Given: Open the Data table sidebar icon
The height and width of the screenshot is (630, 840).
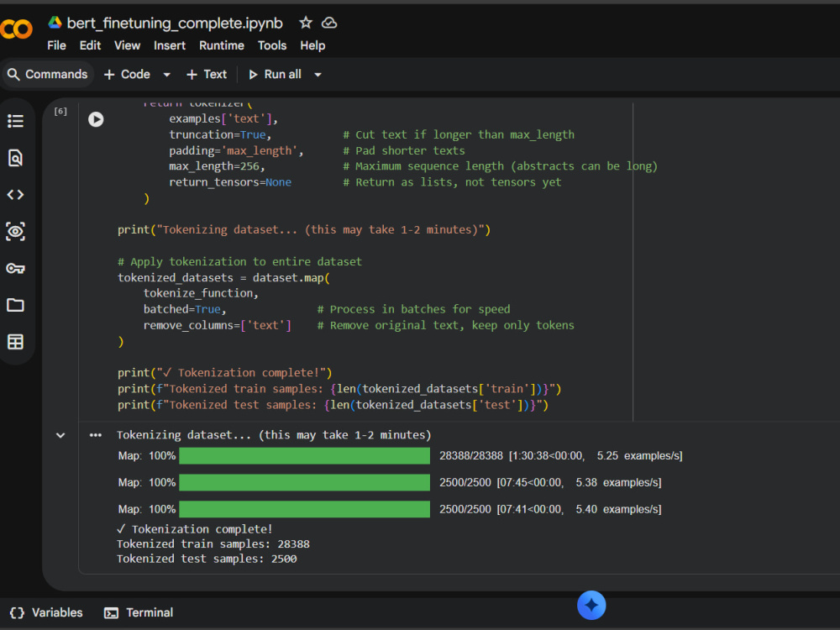Looking at the screenshot, I should pyautogui.click(x=15, y=342).
